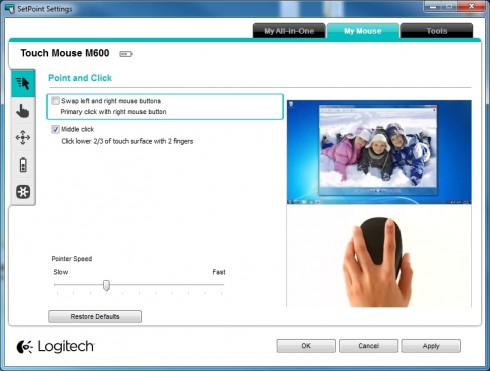
Task: Select the My Mouse tab
Action: coord(363,31)
